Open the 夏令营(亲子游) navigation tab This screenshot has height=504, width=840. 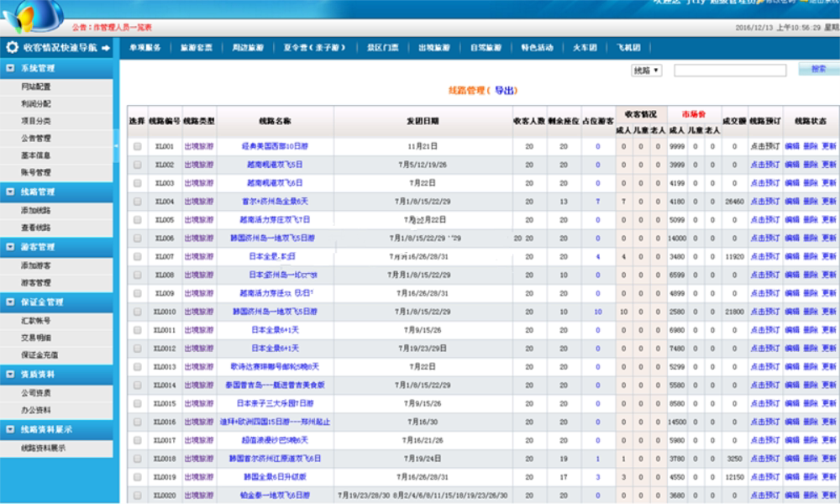(x=314, y=48)
